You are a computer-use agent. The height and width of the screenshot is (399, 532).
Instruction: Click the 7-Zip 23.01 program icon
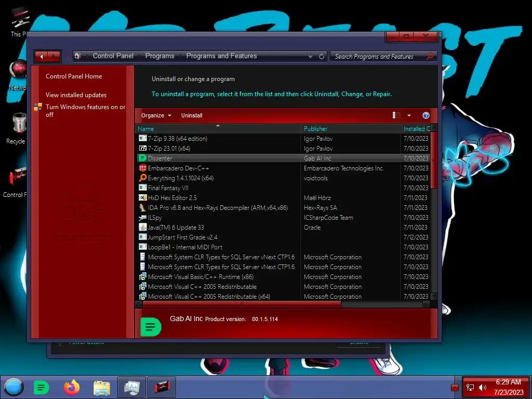coord(142,148)
